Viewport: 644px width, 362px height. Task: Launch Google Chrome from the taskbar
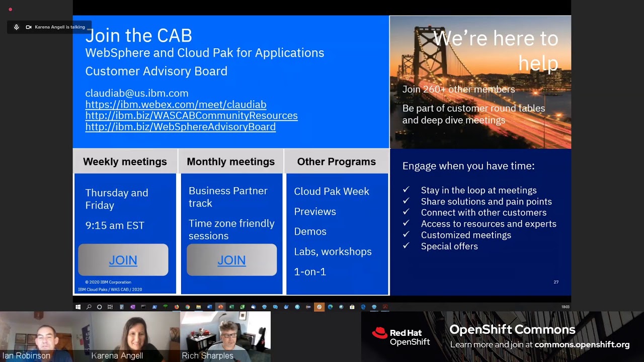coord(187,307)
